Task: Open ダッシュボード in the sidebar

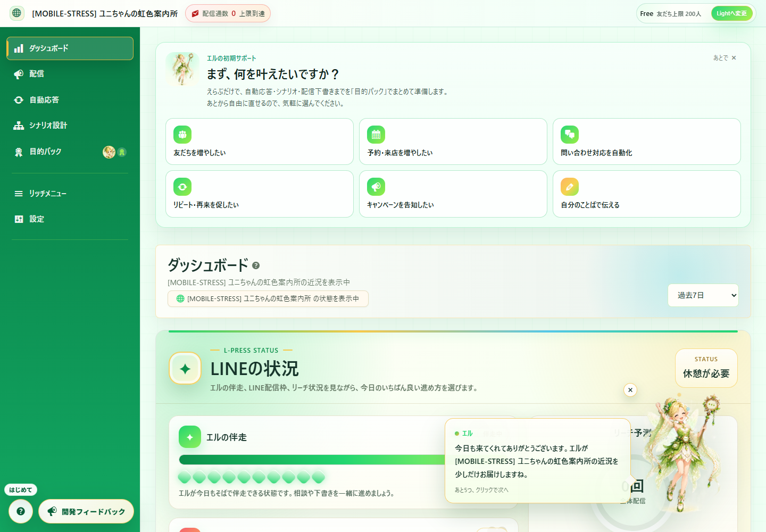Action: pyautogui.click(x=70, y=48)
